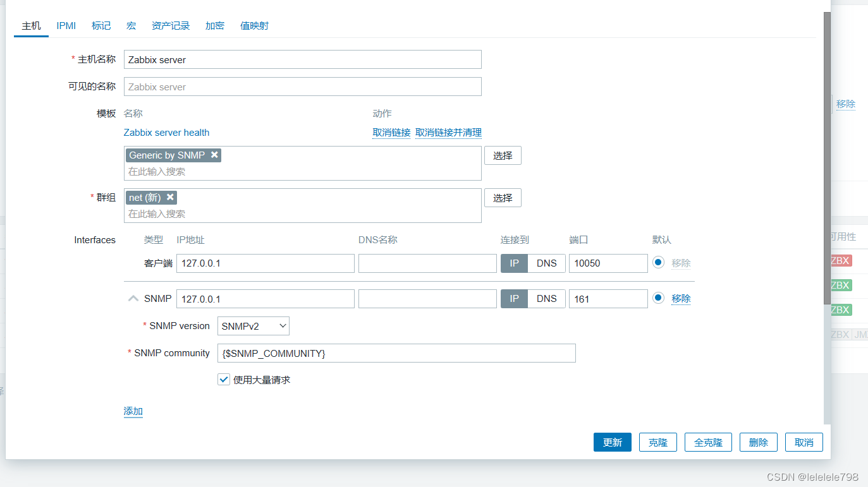Viewport: 868px width, 487px height.
Task: Select default radio for 客户端 interface
Action: click(659, 262)
